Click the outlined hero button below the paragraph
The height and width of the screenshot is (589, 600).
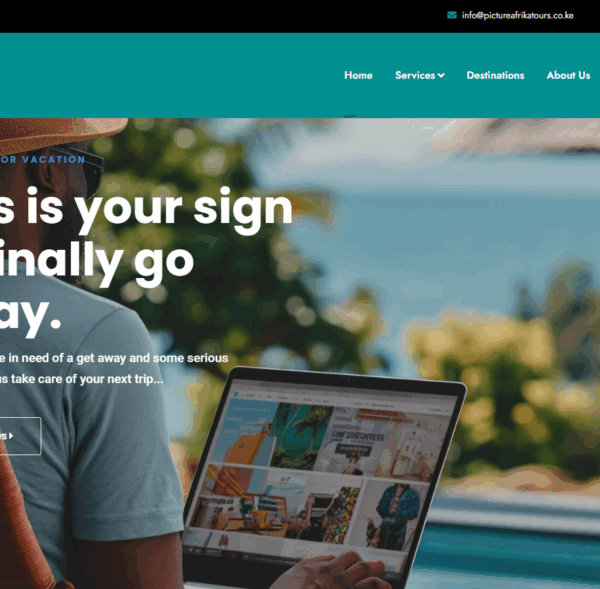pyautogui.click(x=20, y=436)
